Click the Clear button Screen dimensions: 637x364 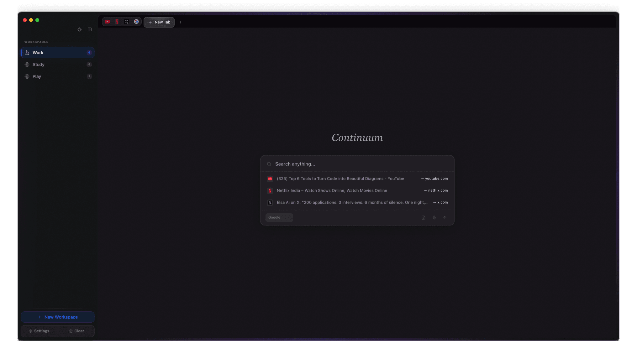coord(76,331)
